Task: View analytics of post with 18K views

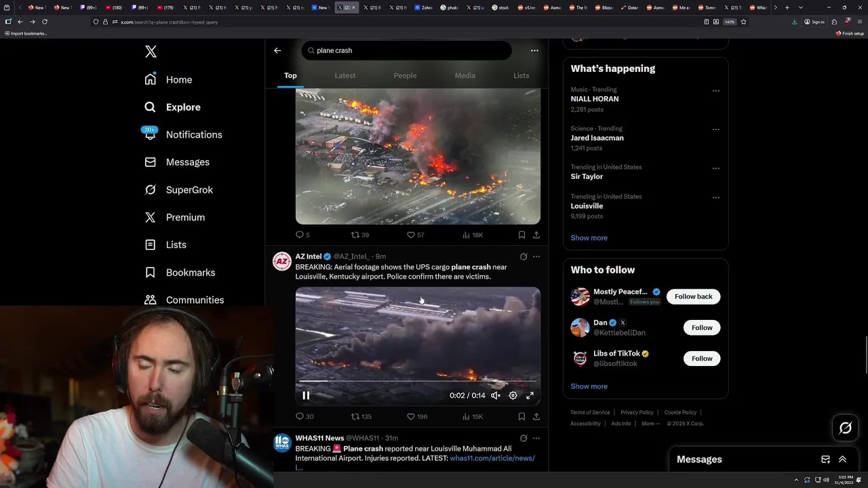Action: 472,235
